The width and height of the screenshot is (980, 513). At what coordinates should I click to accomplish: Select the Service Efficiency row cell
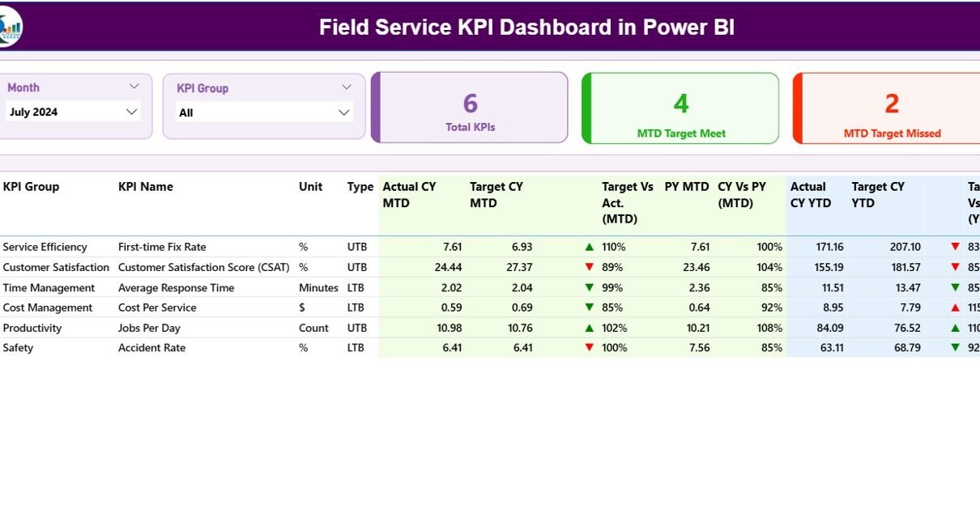pyautogui.click(x=45, y=247)
